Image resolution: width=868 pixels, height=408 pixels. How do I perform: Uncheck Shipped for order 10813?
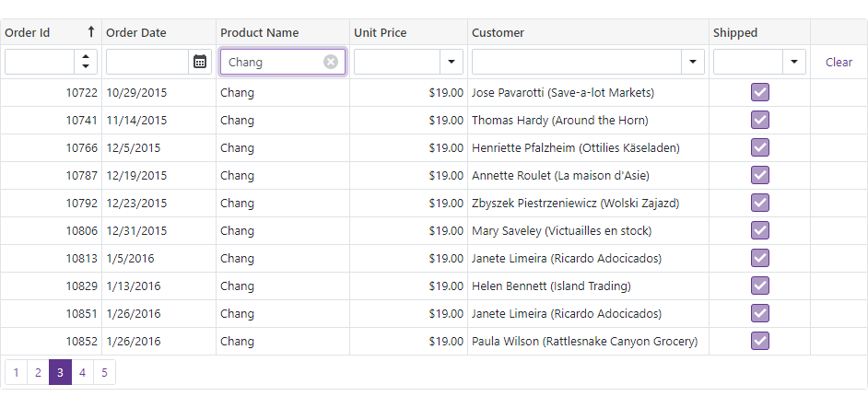(x=760, y=258)
